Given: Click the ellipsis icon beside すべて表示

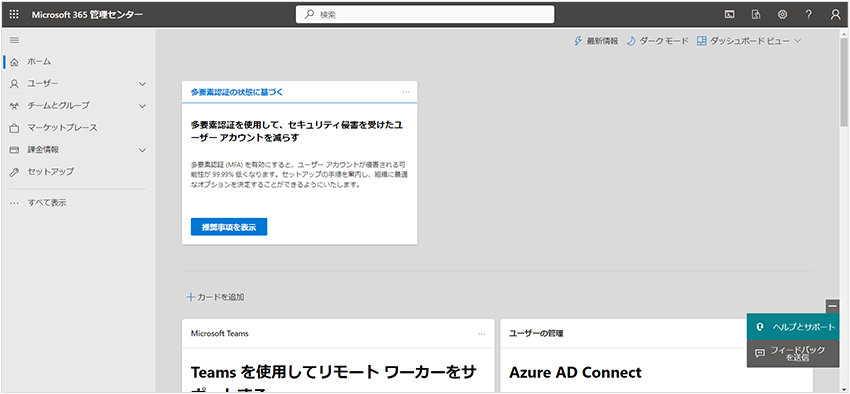Looking at the screenshot, I should tap(15, 203).
